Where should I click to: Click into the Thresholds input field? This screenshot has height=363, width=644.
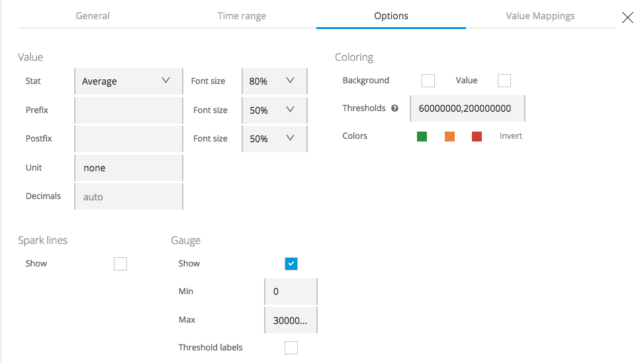point(467,108)
